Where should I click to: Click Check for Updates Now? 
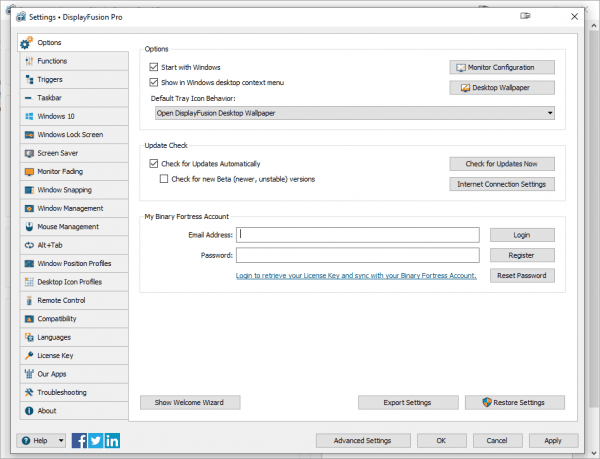502,164
